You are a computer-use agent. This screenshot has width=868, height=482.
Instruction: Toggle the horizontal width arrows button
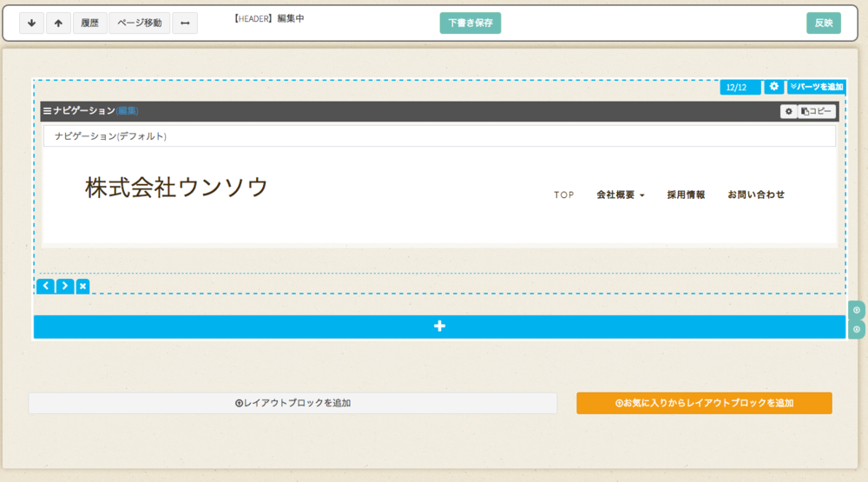pyautogui.click(x=185, y=23)
